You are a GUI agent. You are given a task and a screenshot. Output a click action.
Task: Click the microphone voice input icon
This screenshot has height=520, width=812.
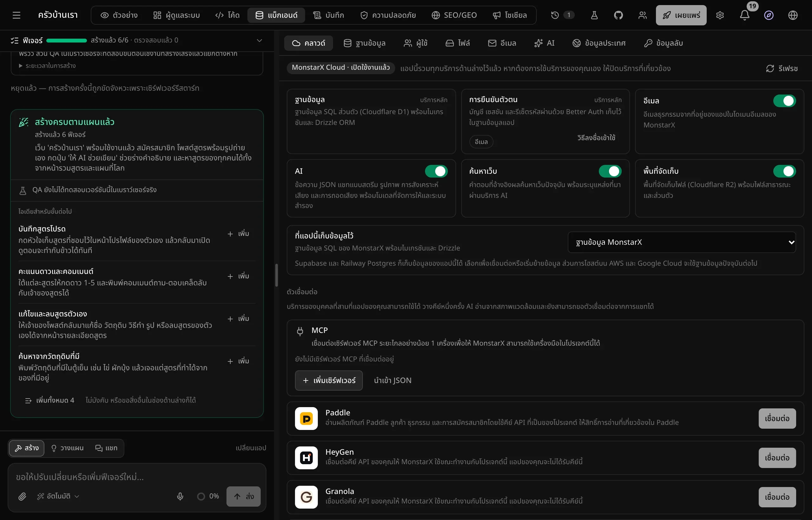tap(180, 496)
